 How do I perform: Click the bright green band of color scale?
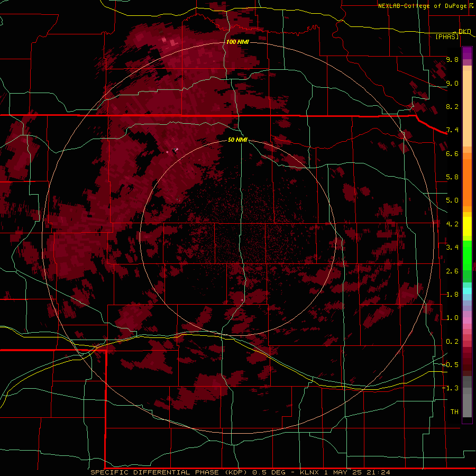467,255
